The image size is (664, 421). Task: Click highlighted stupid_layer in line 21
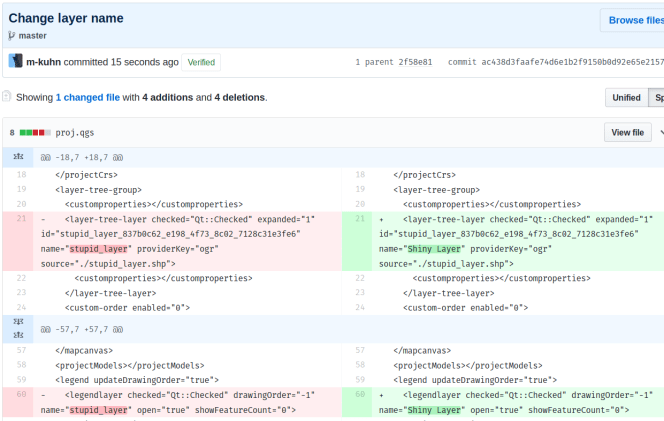click(98, 249)
